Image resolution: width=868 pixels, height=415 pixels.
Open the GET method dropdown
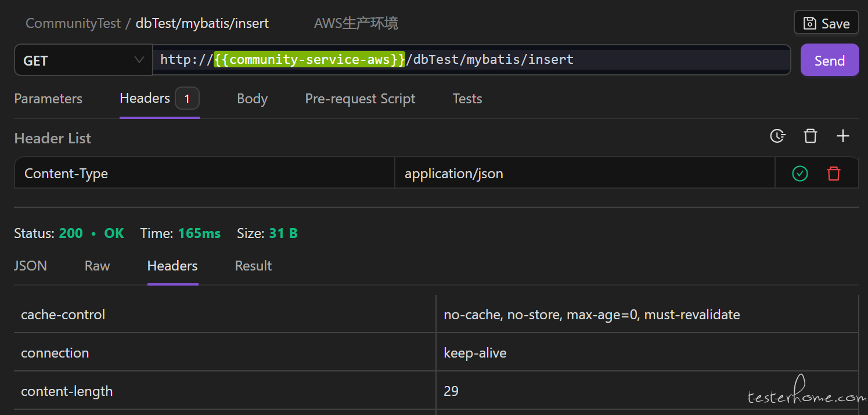(x=84, y=60)
